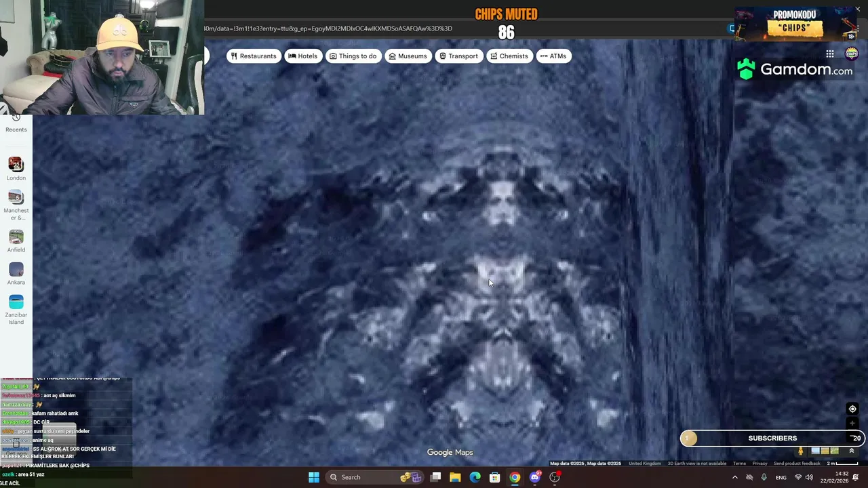Open the Zanzibar Island recent place
Image resolution: width=868 pixels, height=488 pixels.
point(16,310)
